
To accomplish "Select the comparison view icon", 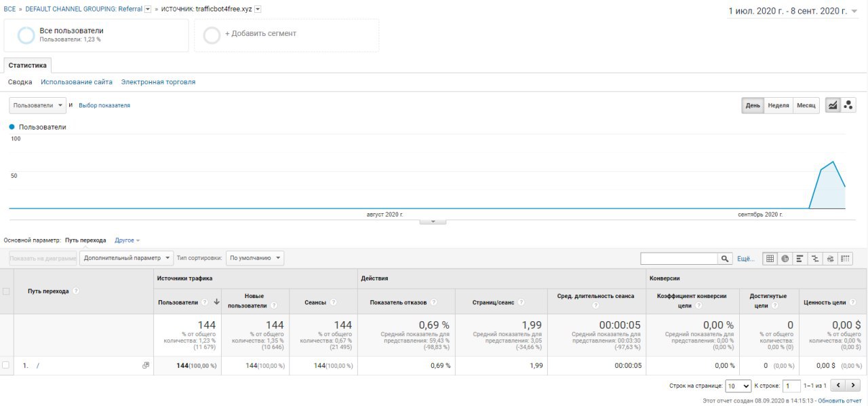I will click(x=815, y=259).
